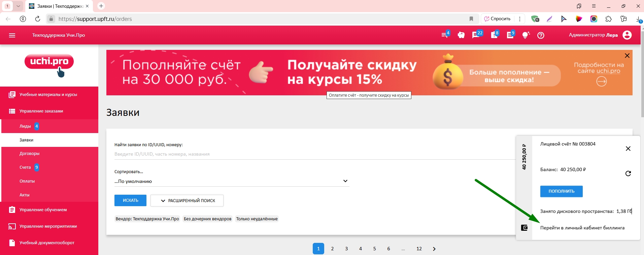The image size is (644, 255).
Task: Click the Пополнить button
Action: coord(561,191)
